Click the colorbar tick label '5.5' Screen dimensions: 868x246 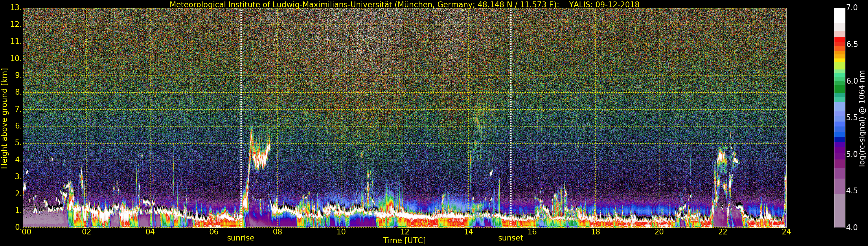point(852,118)
